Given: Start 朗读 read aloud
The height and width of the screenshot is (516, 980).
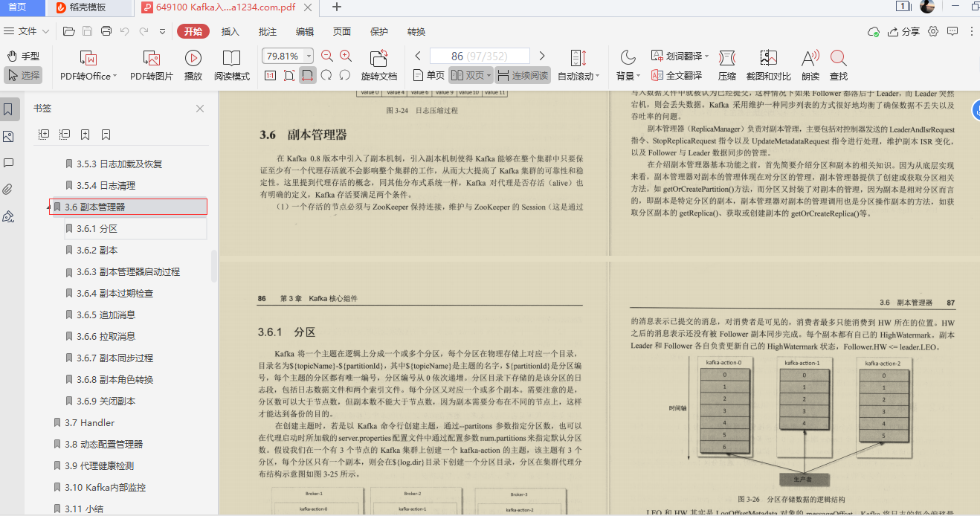Looking at the screenshot, I should pos(810,65).
